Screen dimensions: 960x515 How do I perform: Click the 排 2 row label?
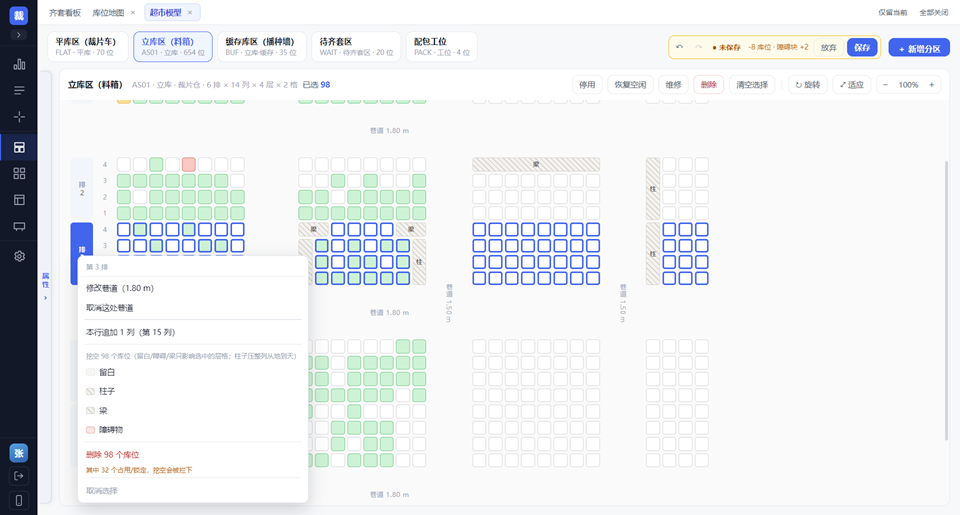coord(82,189)
